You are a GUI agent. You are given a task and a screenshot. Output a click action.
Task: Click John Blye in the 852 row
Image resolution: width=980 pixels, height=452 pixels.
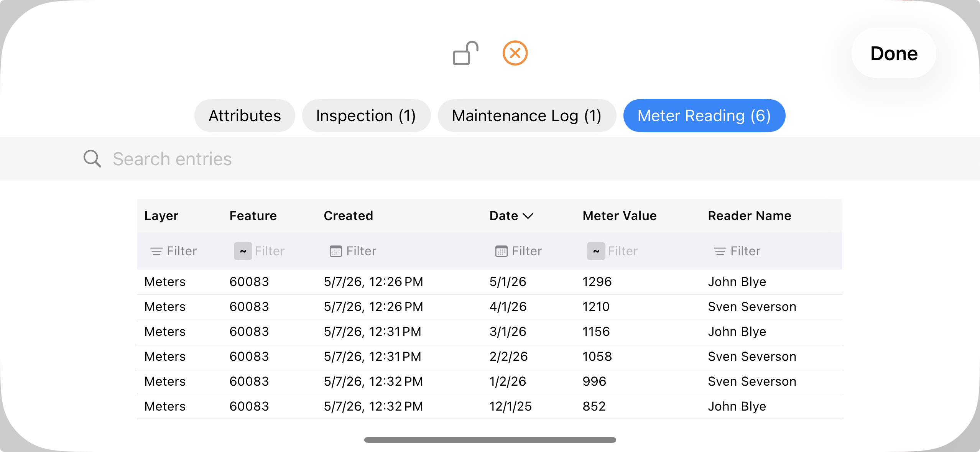(x=737, y=406)
